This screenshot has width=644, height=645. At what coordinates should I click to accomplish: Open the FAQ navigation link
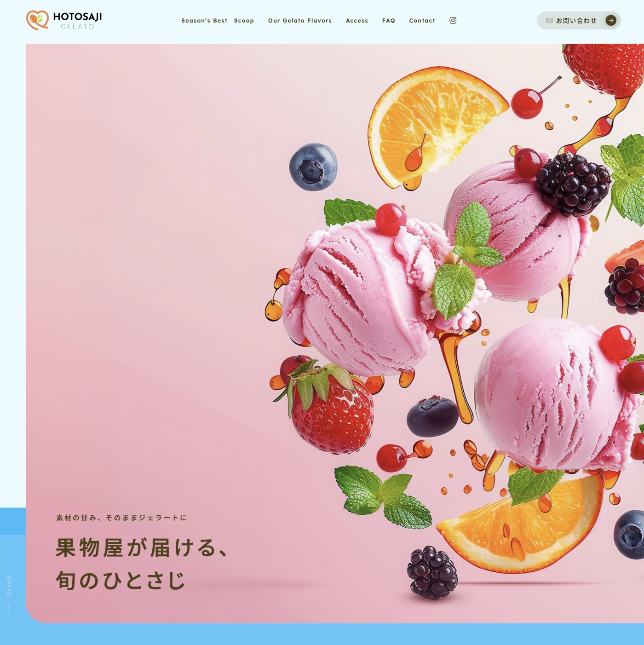tap(389, 21)
